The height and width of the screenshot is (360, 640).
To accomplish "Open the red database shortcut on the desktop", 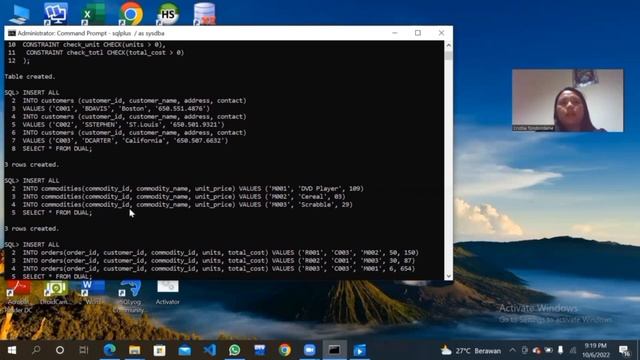I will (x=205, y=14).
